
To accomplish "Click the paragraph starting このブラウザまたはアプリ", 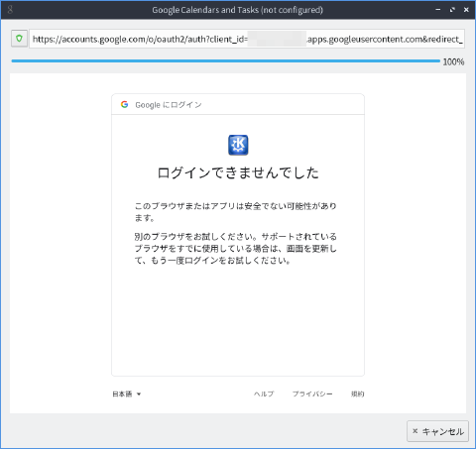I will (x=236, y=212).
